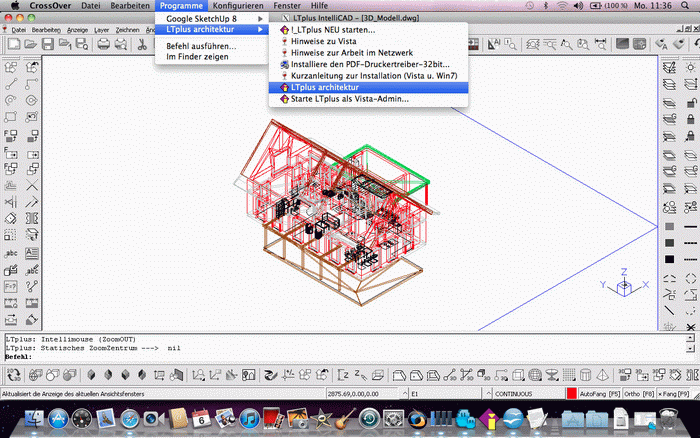Open Finder from the Dock
This screenshot has height=438, width=700.
pos(33,419)
